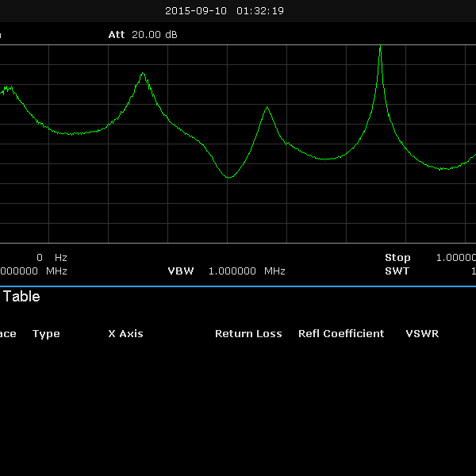Click the small third peak on the trace
476x476 pixels.
coord(267,108)
